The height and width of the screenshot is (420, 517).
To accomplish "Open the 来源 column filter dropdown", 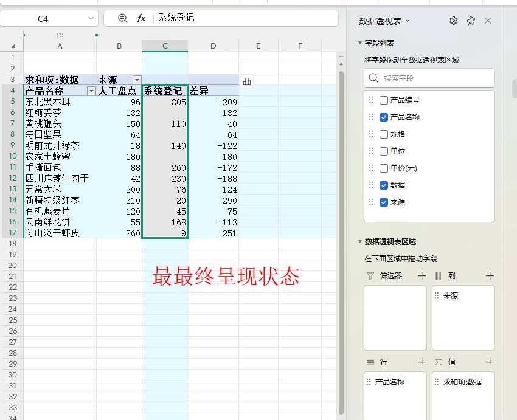I will pos(137,80).
